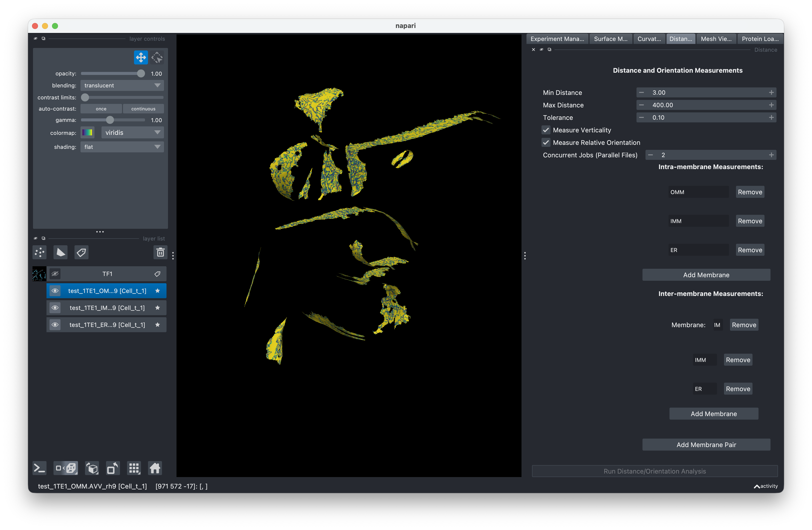Image resolution: width=812 pixels, height=530 pixels.
Task: Click the star icon on the ER layer
Action: [x=157, y=325]
